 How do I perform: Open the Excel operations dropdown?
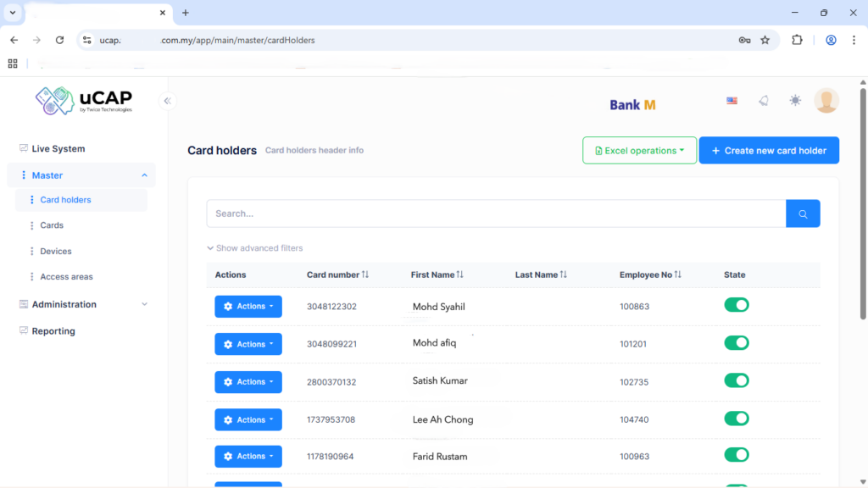639,151
